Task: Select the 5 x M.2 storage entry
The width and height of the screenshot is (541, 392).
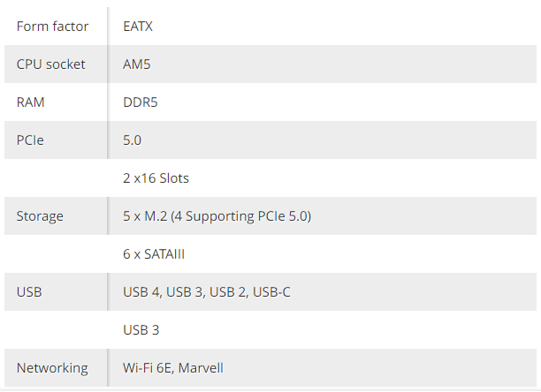Action: pos(217,216)
